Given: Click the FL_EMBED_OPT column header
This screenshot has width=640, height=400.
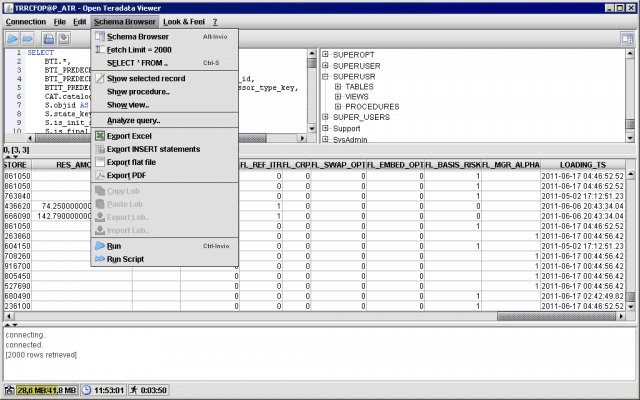Looking at the screenshot, I should (x=396, y=165).
